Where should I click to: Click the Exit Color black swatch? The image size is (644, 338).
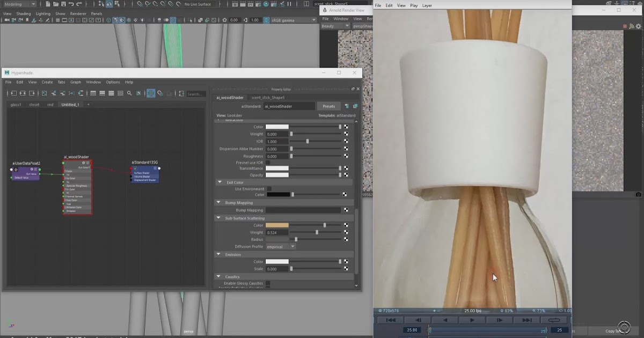278,195
